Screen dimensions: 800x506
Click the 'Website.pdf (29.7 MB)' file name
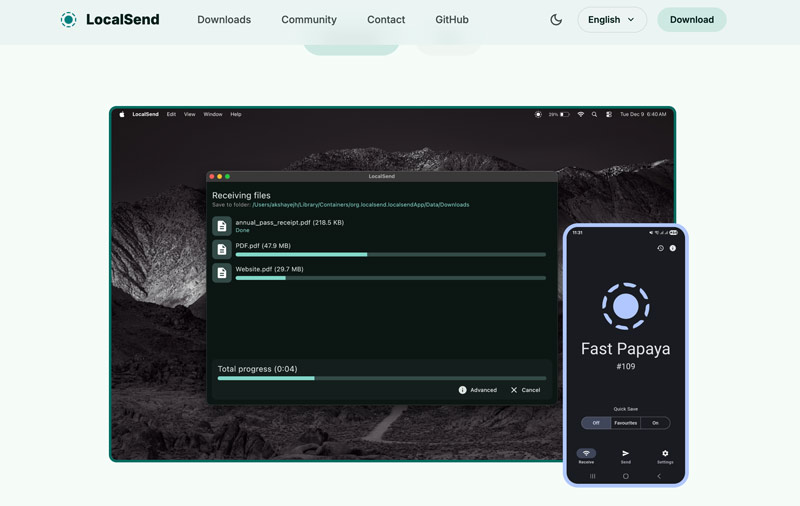[x=269, y=269]
